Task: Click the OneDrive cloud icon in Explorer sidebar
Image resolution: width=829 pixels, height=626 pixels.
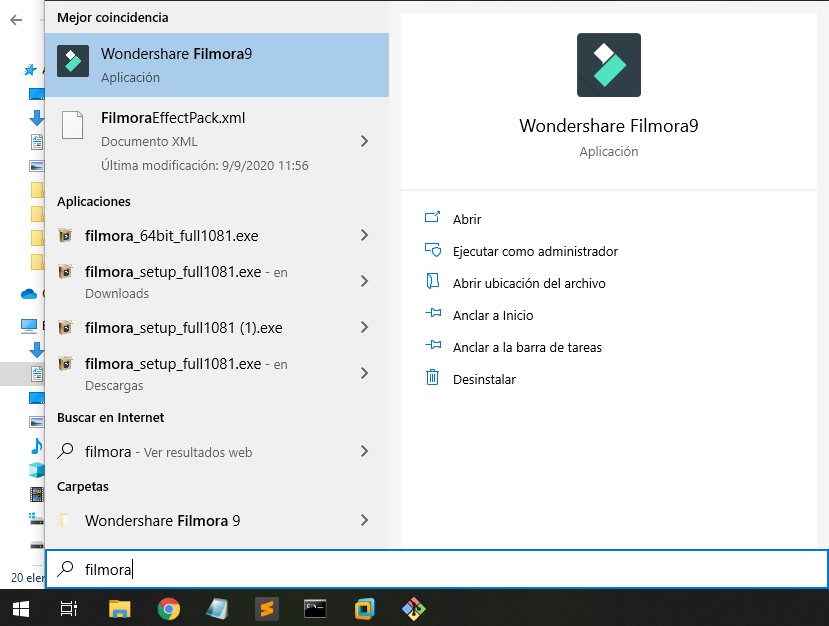Action: tap(29, 293)
